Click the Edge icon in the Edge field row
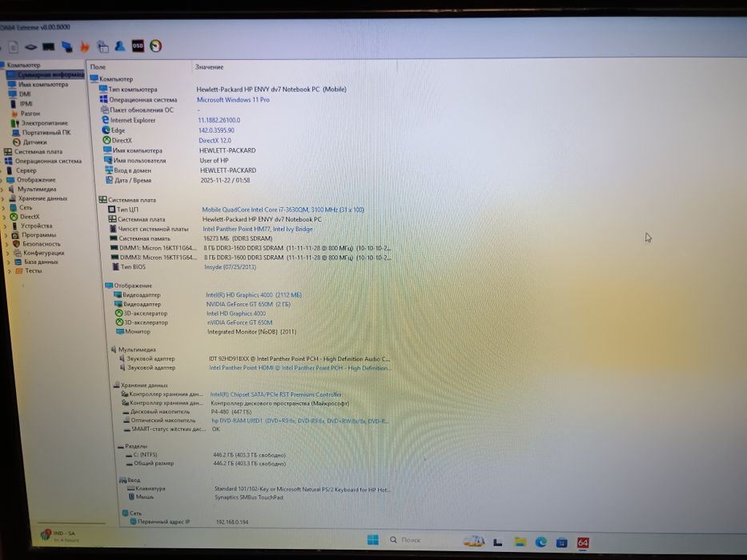This screenshot has width=747, height=560. pos(106,130)
